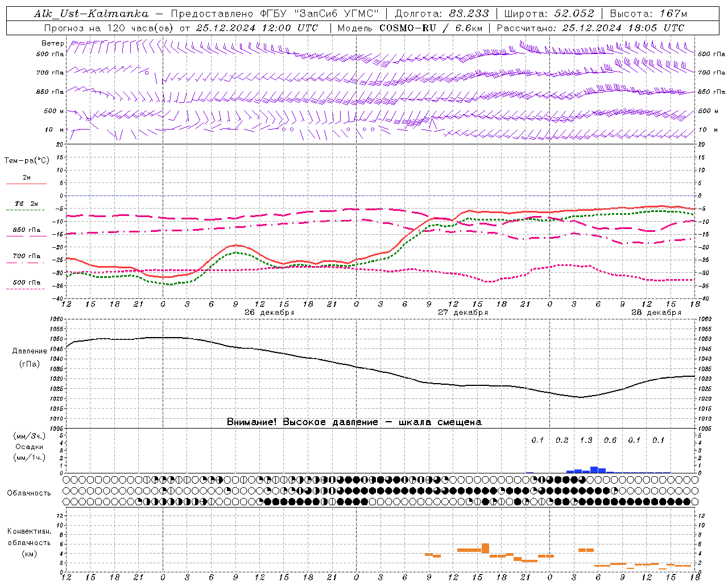Click the Рассчитано 25.12.2024 18:05 UTC text

590,28
